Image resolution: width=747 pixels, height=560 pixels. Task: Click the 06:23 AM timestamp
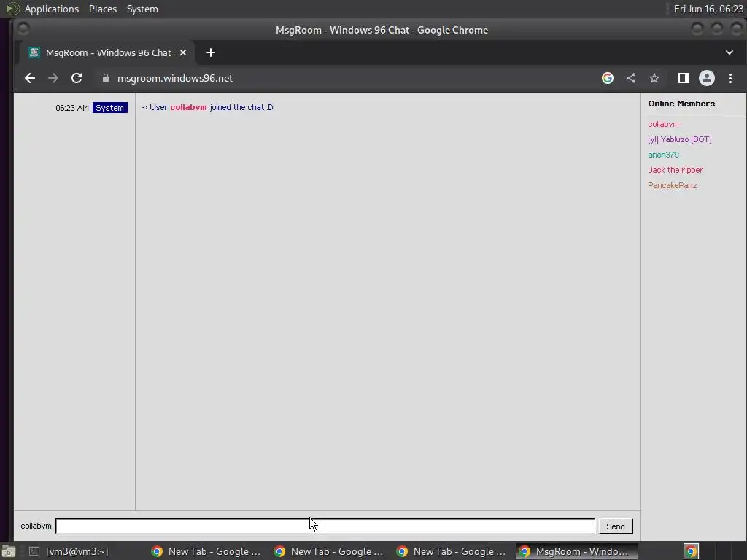click(x=72, y=108)
